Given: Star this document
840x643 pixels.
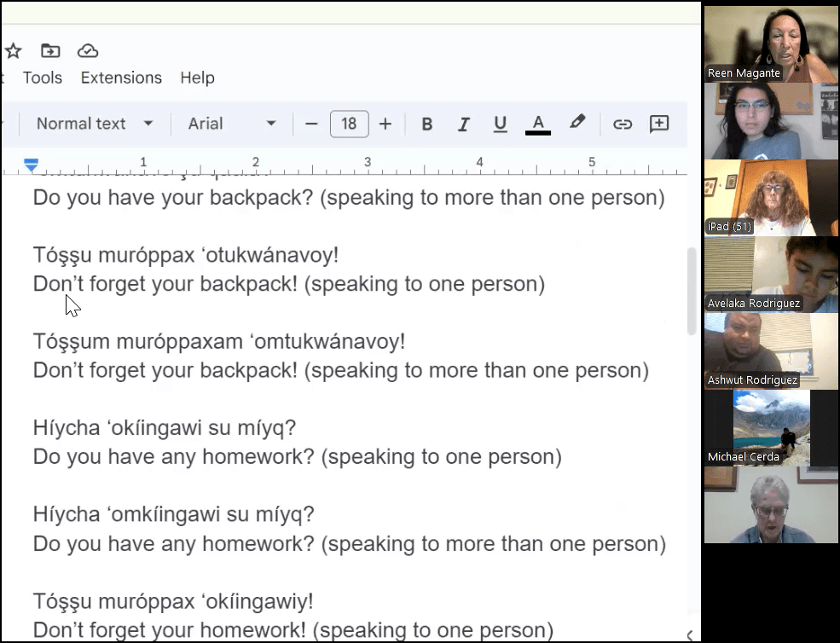Looking at the screenshot, I should pos(13,51).
